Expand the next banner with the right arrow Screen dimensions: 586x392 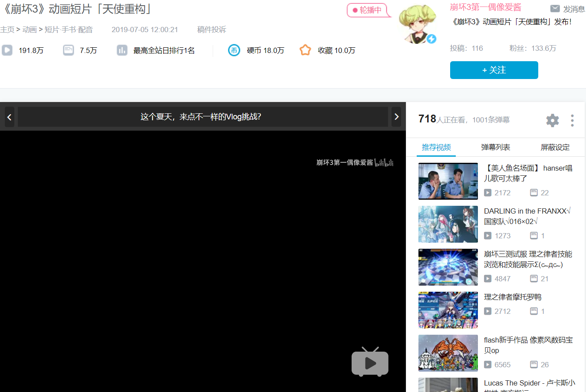point(396,117)
